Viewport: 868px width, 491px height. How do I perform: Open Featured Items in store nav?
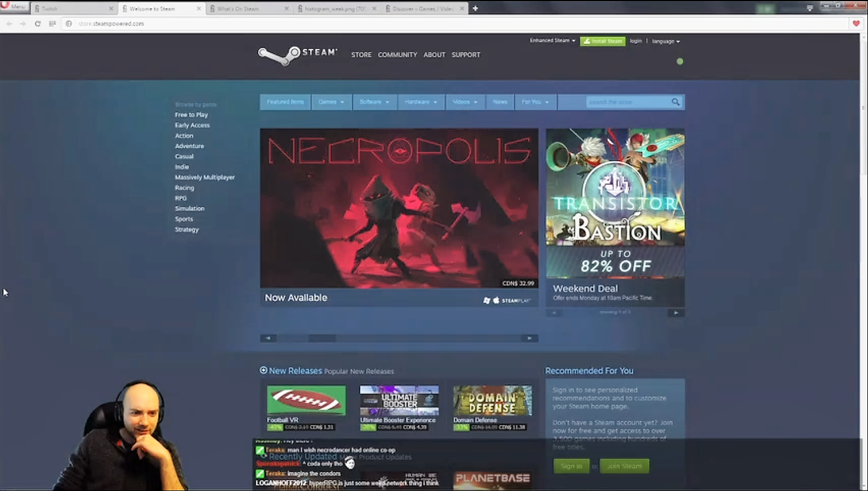(285, 102)
